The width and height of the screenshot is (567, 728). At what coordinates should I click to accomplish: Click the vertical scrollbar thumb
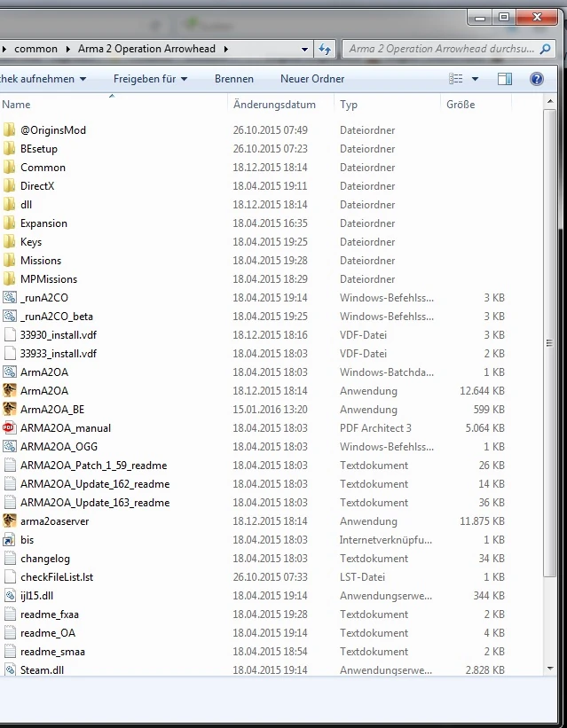(x=550, y=343)
